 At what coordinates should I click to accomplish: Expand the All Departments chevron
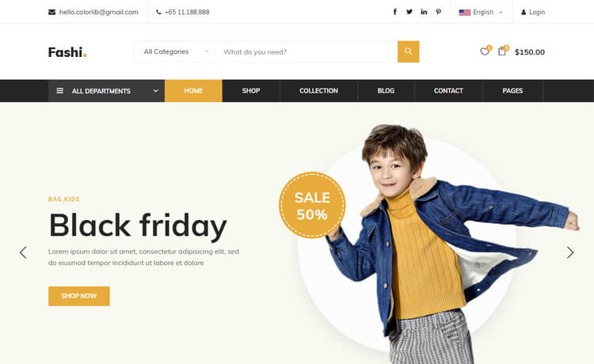tap(155, 91)
